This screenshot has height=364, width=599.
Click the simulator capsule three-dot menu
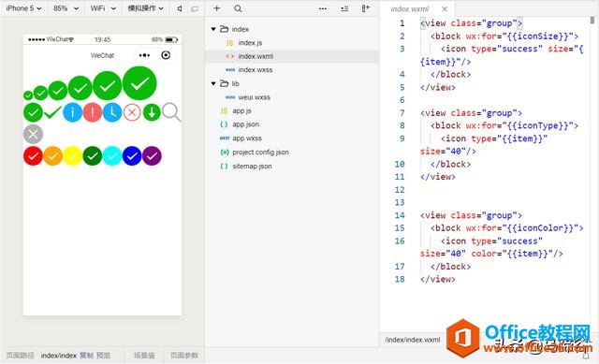144,55
